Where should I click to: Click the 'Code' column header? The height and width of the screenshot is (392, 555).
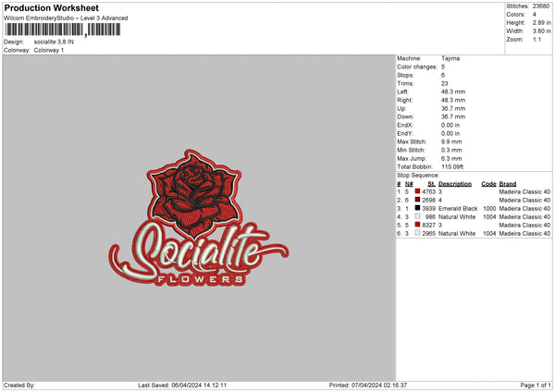(488, 184)
